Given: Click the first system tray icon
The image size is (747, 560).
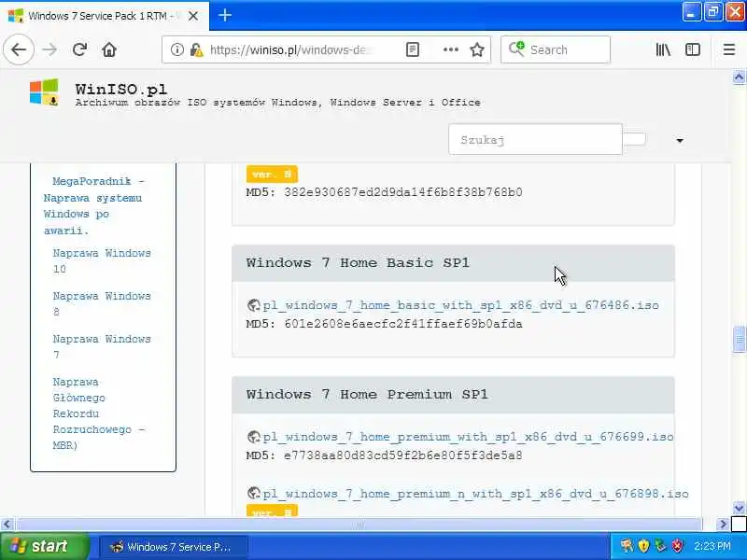Looking at the screenshot, I should coord(627,546).
